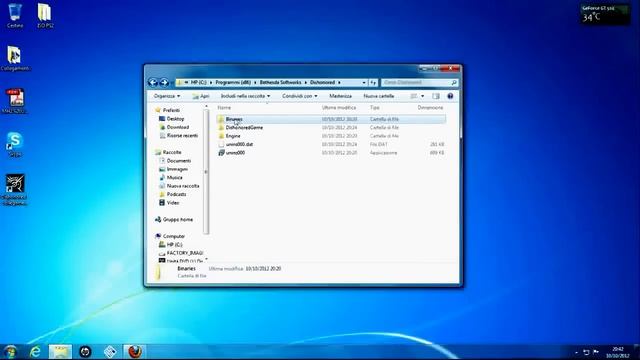Select the unins000 application
Image resolution: width=640 pixels, height=360 pixels.
click(235, 153)
